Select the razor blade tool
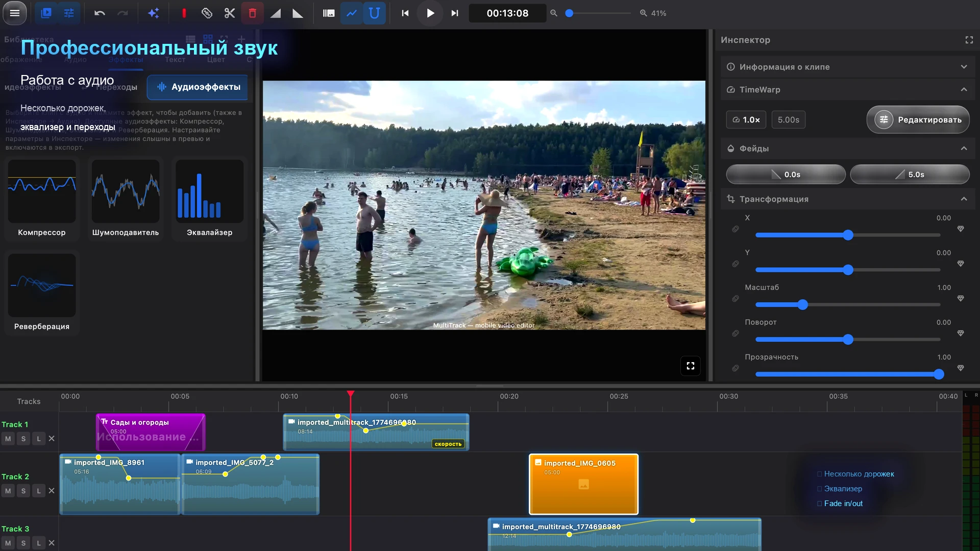This screenshot has width=980, height=551. (207, 13)
